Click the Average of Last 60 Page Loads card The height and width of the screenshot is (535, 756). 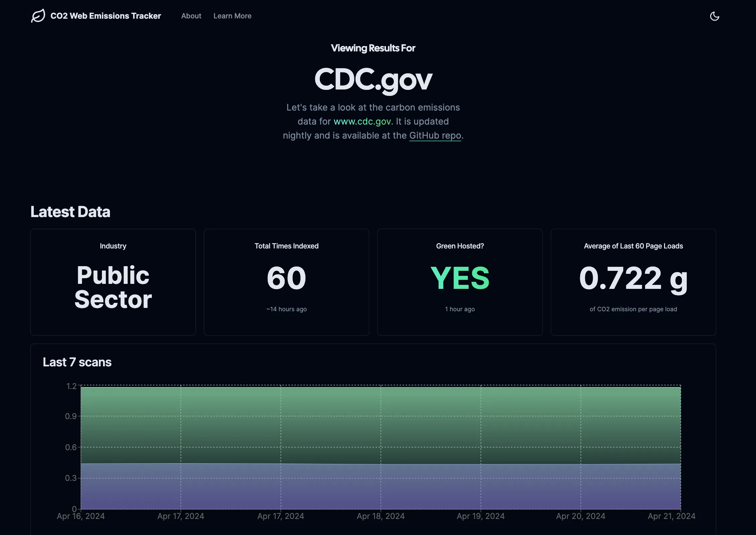click(x=633, y=282)
